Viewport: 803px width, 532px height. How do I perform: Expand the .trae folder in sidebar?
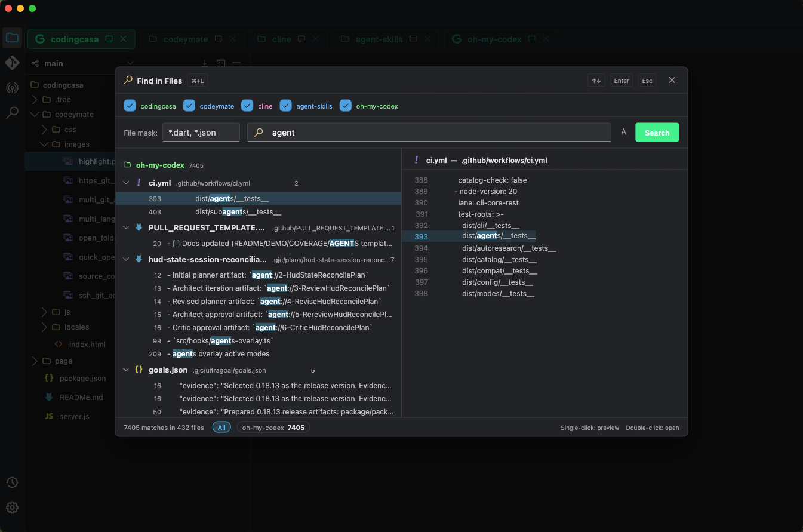point(34,99)
